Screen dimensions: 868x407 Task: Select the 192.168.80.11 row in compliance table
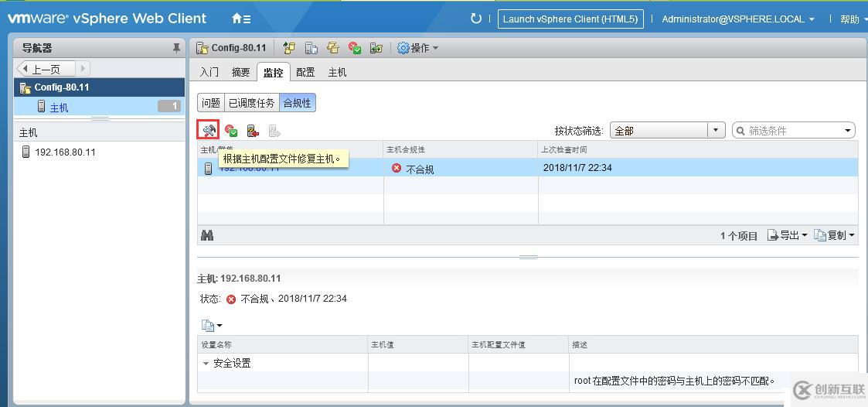(528, 167)
